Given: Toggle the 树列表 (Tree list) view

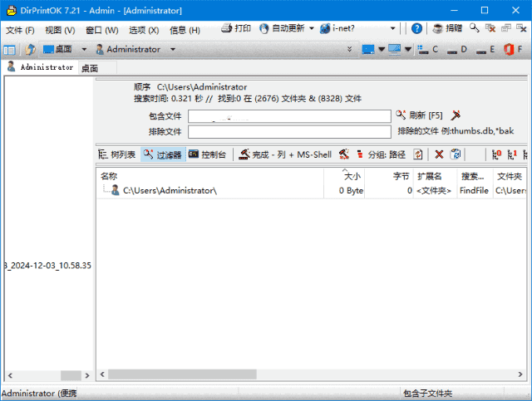Looking at the screenshot, I should (117, 154).
